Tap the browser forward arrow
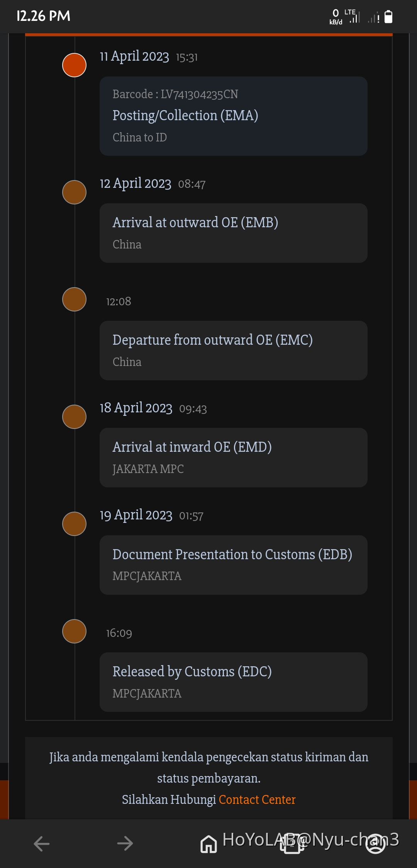Image resolution: width=417 pixels, height=868 pixels. click(x=125, y=843)
